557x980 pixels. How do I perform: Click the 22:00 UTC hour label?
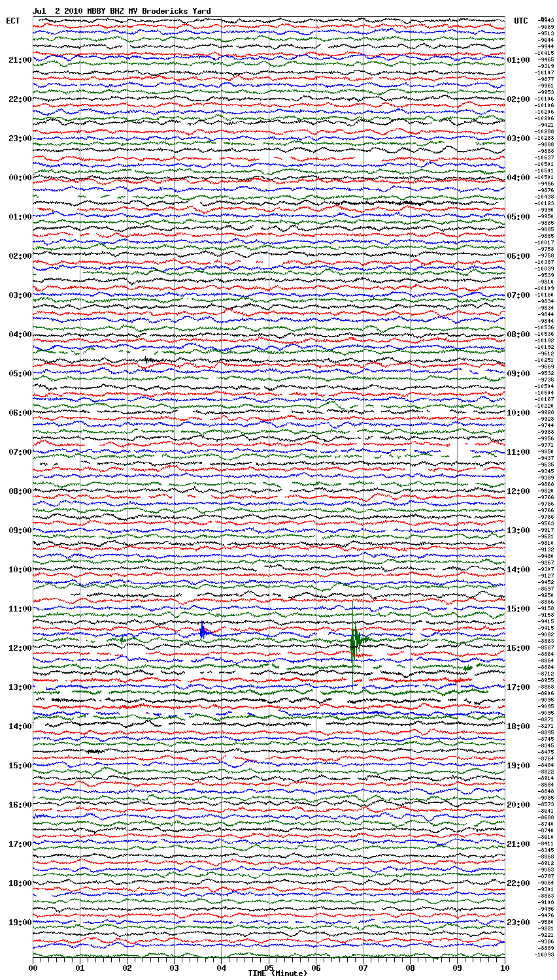click(x=518, y=883)
